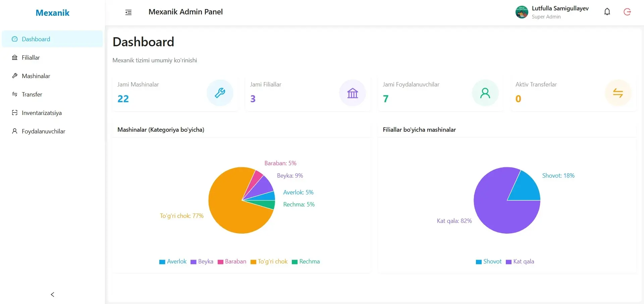Click the Inventarizatsiya sidebar icon
The height and width of the screenshot is (304, 644).
14,113
